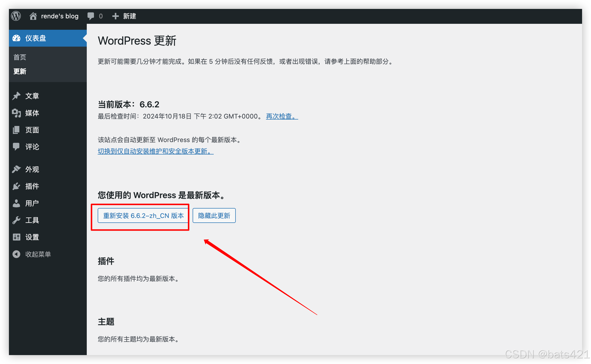The width and height of the screenshot is (591, 364).
Task: Click 切换到仅自动安装维护和安全版本更新 link
Action: [x=155, y=151]
